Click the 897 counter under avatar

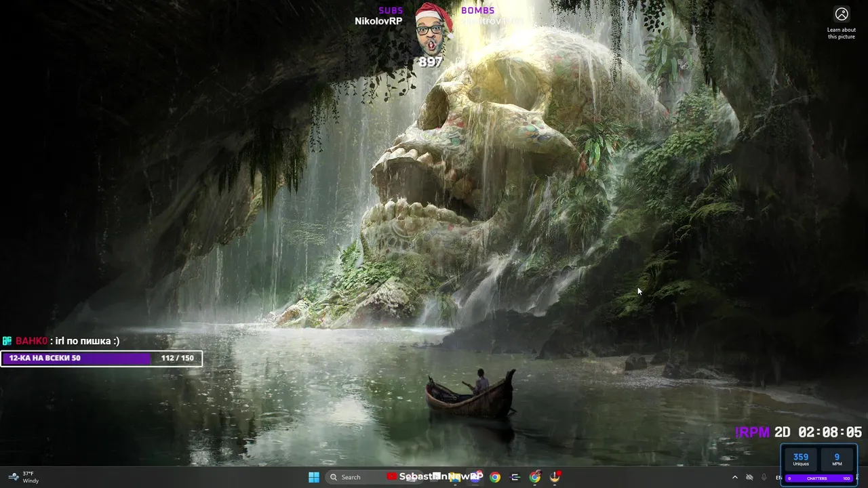click(430, 62)
